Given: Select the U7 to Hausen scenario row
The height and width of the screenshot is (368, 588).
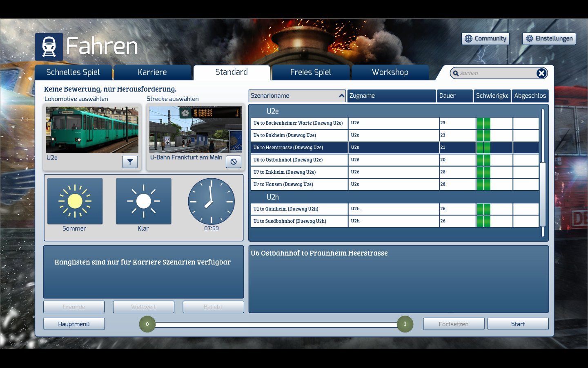Looking at the screenshot, I should coord(299,184).
